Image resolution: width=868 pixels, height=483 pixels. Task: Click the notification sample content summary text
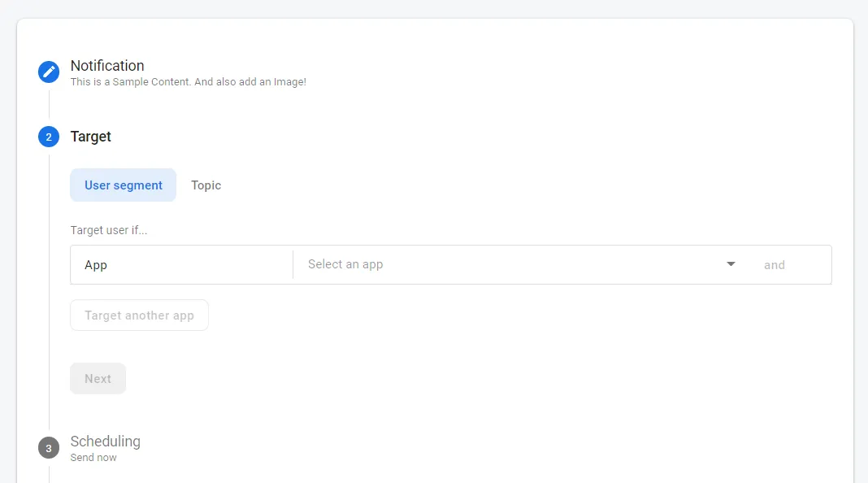click(188, 82)
